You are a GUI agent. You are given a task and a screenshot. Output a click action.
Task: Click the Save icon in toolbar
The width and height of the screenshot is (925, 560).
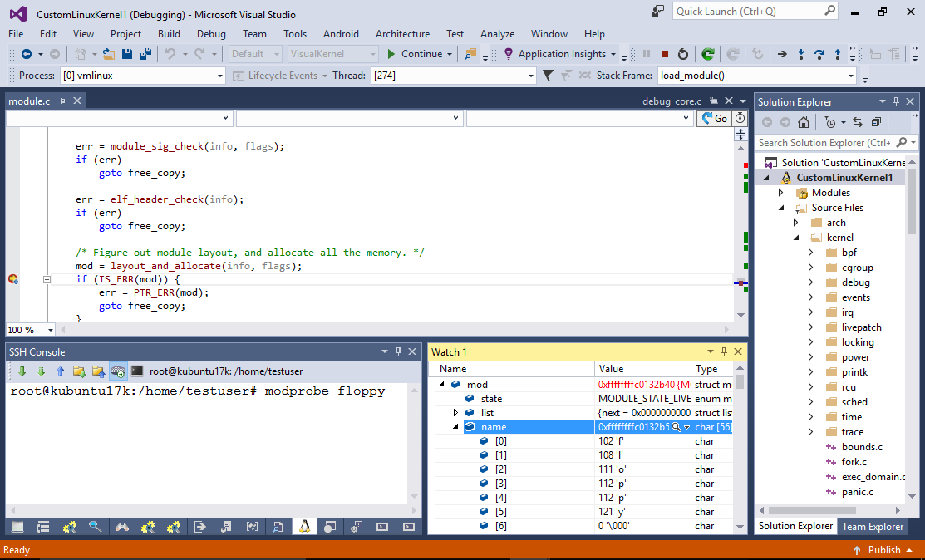click(x=127, y=54)
